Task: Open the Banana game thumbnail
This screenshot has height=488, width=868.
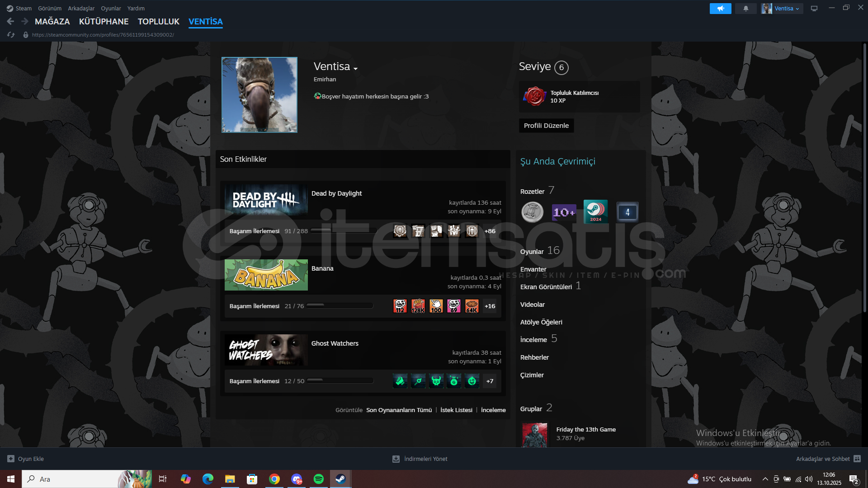Action: (x=266, y=275)
